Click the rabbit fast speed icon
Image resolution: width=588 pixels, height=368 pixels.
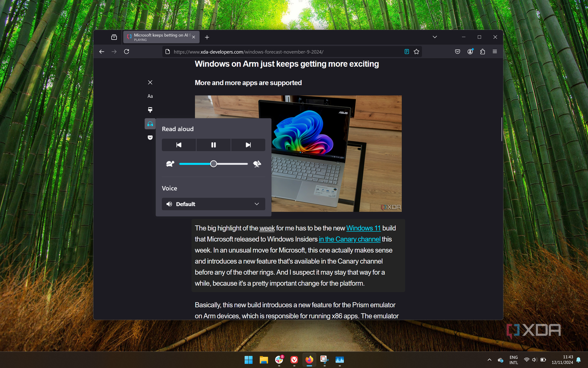click(x=257, y=164)
